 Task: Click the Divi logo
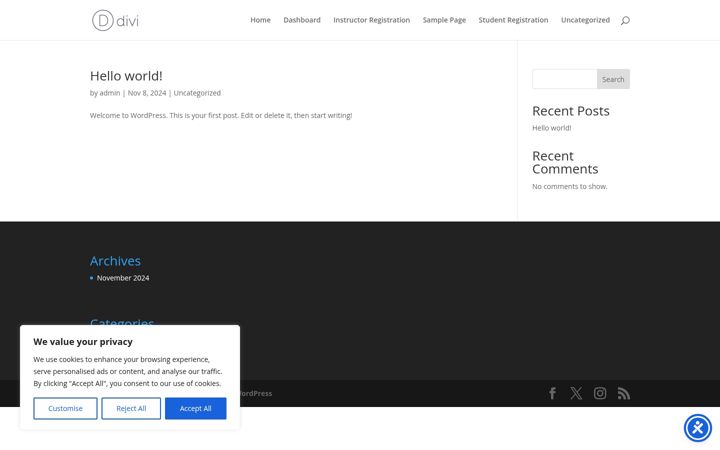coord(115,20)
